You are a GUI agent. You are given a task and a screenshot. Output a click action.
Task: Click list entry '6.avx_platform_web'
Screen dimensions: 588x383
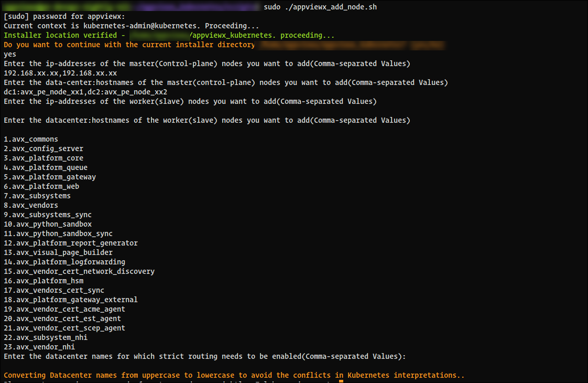point(41,186)
